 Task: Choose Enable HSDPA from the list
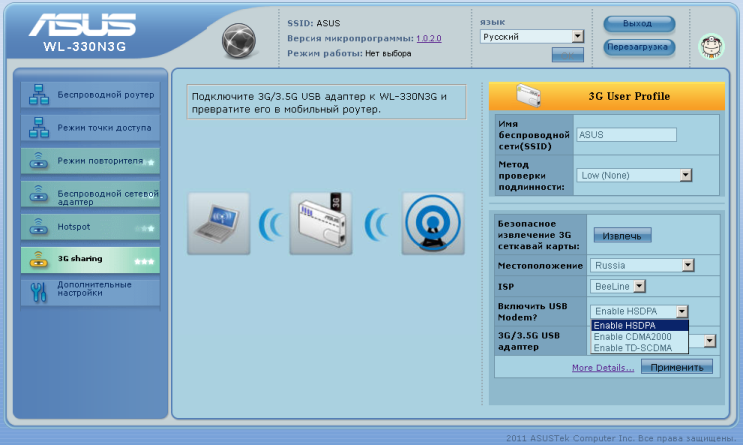(640, 326)
